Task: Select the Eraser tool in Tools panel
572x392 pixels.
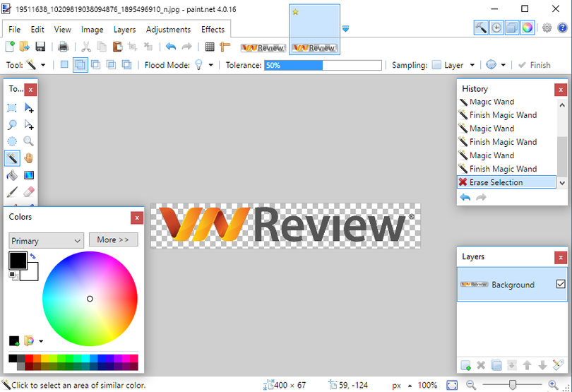Action: pyautogui.click(x=29, y=191)
